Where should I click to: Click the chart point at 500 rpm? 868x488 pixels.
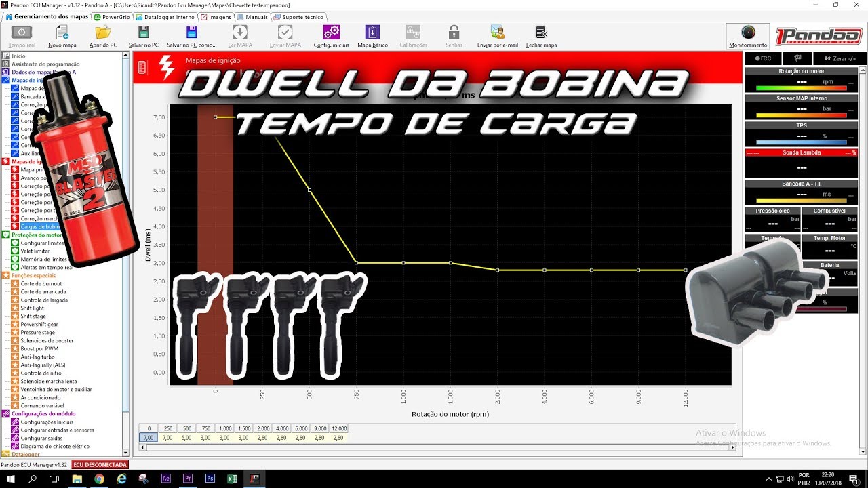point(309,190)
